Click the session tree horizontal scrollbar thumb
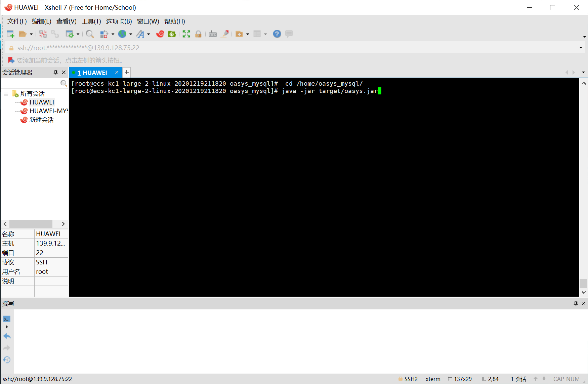Image resolution: width=588 pixels, height=384 pixels. [31, 224]
